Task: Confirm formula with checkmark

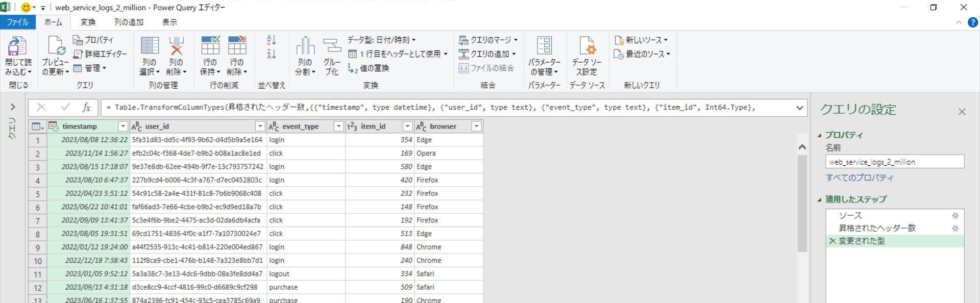Action: pyautogui.click(x=65, y=107)
